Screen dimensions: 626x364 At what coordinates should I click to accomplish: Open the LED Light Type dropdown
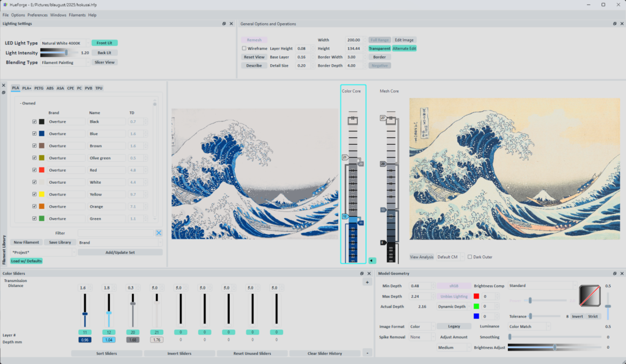pos(65,43)
